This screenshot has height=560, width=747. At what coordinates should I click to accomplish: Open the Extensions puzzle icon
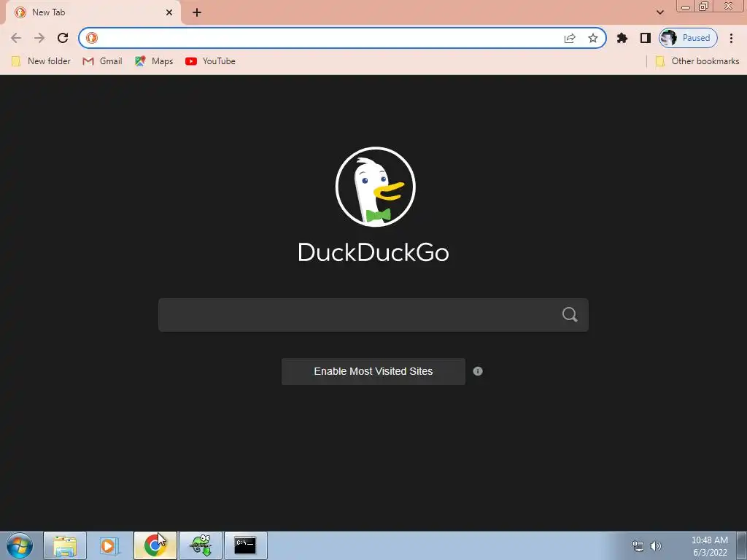pyautogui.click(x=622, y=38)
